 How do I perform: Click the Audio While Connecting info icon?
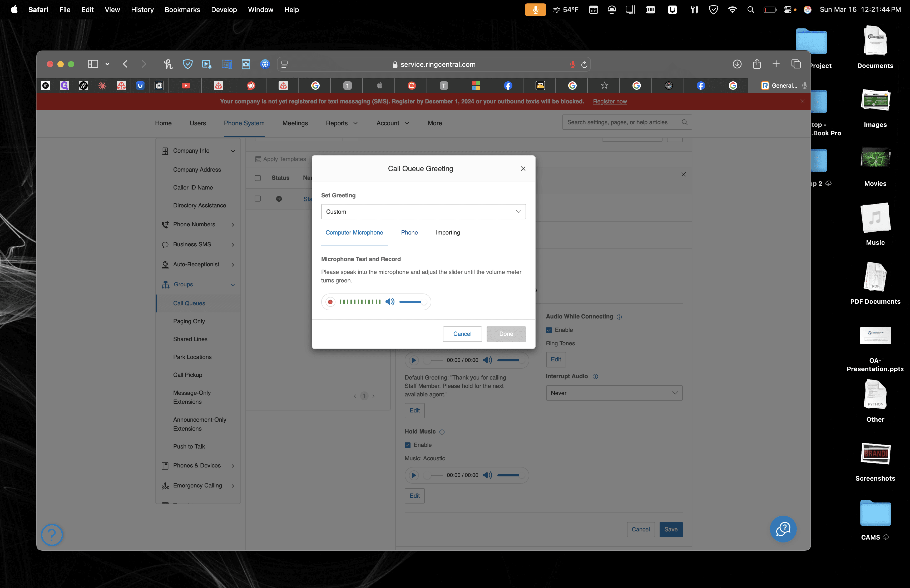click(x=619, y=317)
